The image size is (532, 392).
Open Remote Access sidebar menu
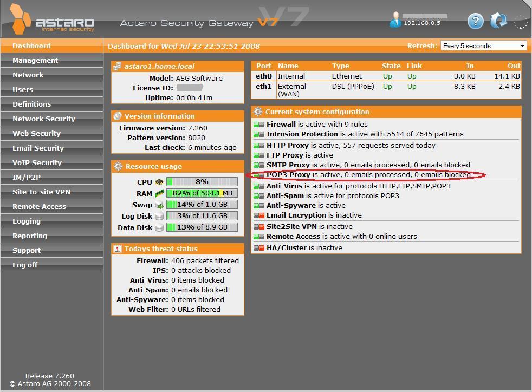[x=51, y=206]
